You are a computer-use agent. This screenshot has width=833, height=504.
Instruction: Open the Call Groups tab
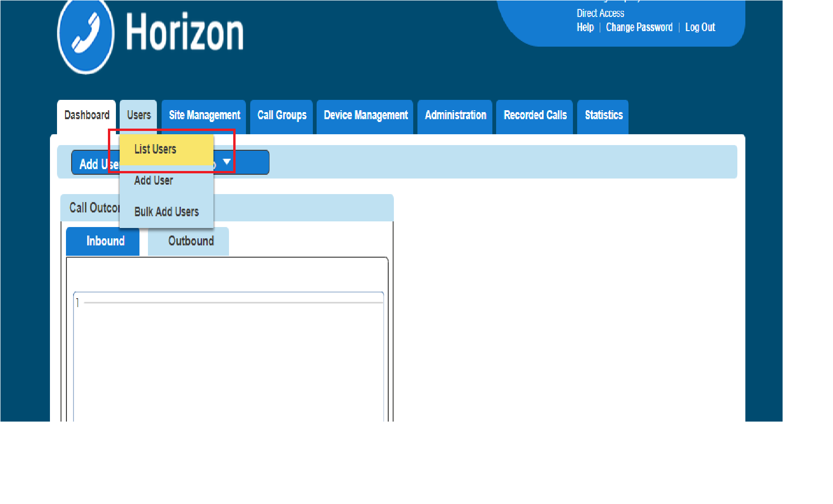pos(282,116)
